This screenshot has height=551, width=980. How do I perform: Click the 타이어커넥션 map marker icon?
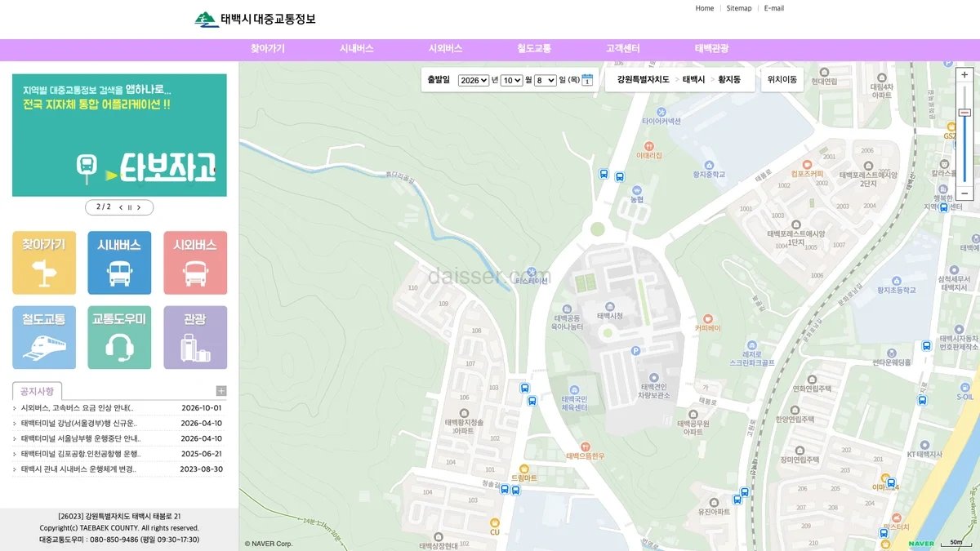point(661,110)
